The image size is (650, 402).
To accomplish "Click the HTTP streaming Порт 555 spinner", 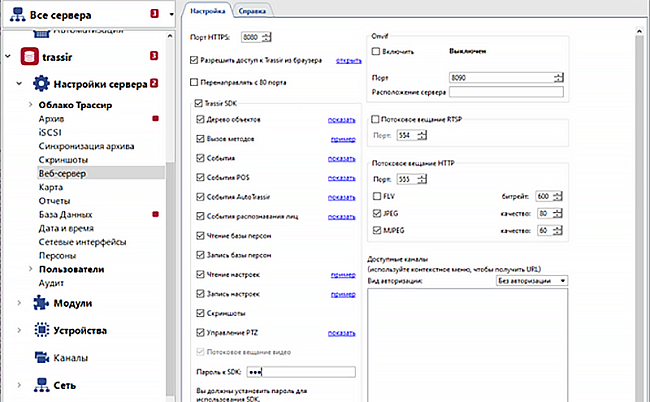I will coord(422,179).
